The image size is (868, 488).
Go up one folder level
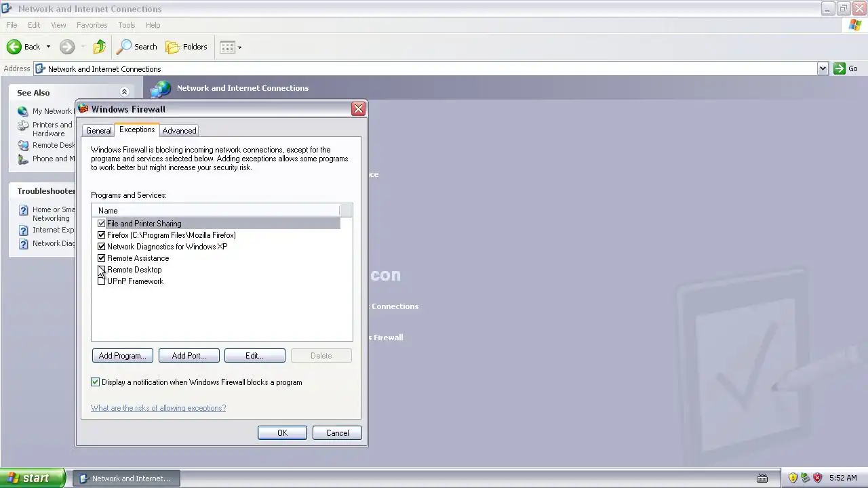pos(99,47)
